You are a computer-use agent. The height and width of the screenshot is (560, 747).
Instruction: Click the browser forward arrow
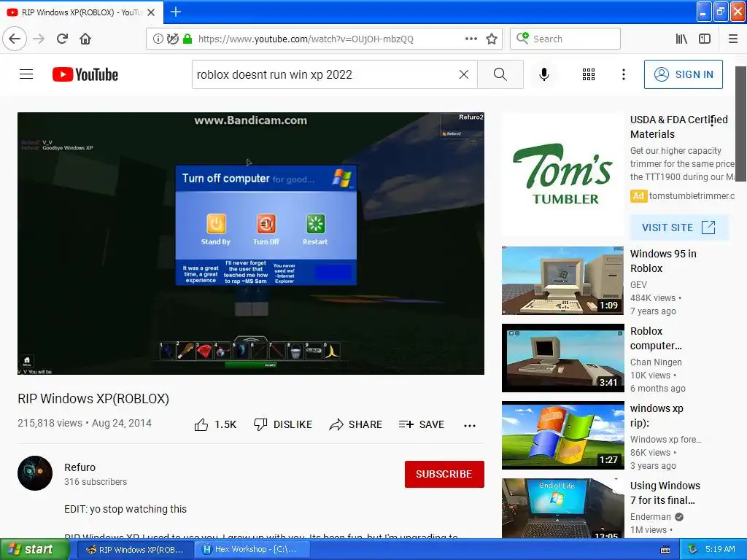point(39,39)
